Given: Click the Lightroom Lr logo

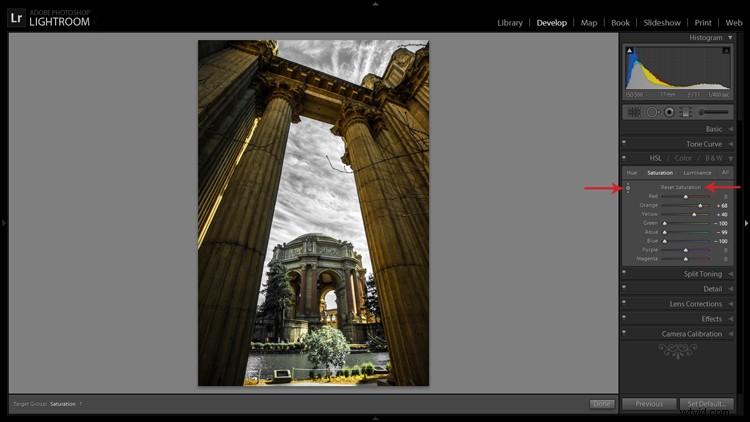Looking at the screenshot, I should coord(16,18).
